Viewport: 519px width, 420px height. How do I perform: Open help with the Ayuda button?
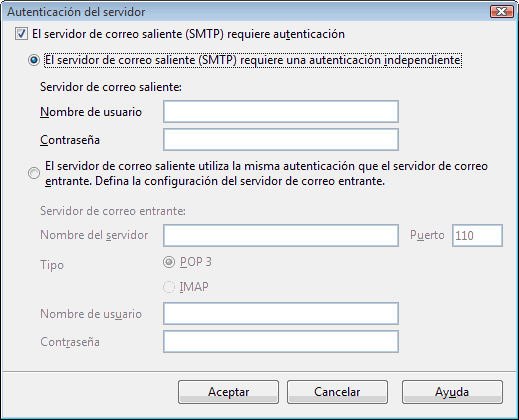tap(452, 392)
